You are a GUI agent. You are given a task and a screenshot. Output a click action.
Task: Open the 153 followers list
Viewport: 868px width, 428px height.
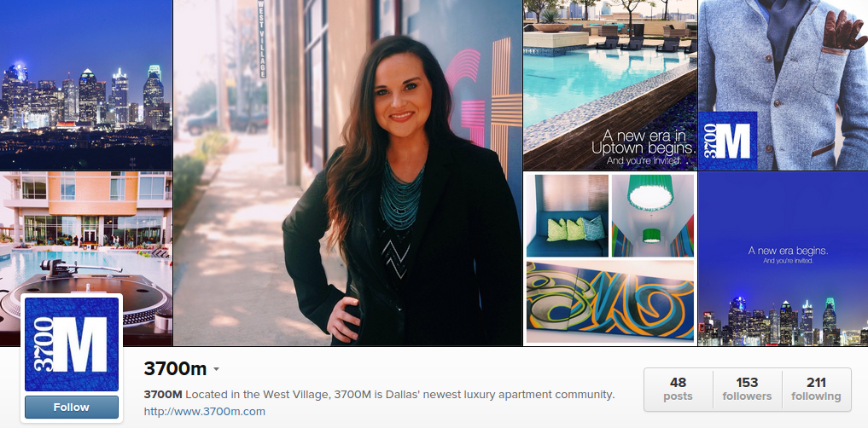[x=747, y=390]
